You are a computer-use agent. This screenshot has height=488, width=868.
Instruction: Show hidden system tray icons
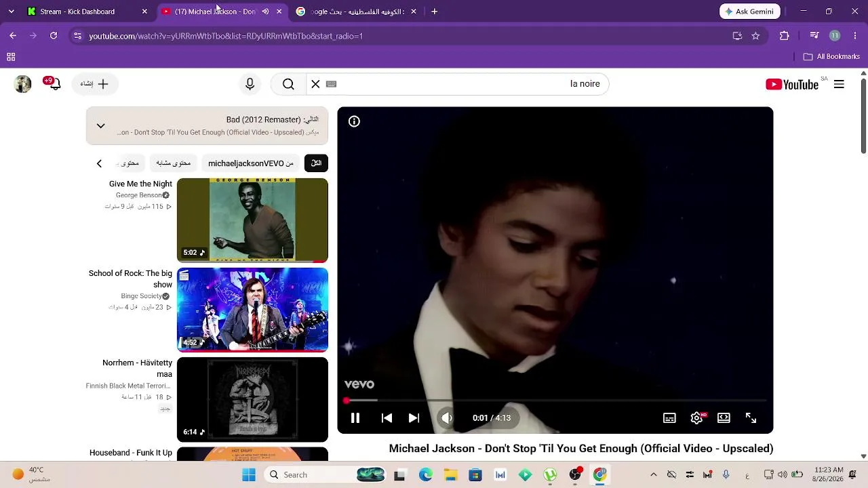[653, 475]
